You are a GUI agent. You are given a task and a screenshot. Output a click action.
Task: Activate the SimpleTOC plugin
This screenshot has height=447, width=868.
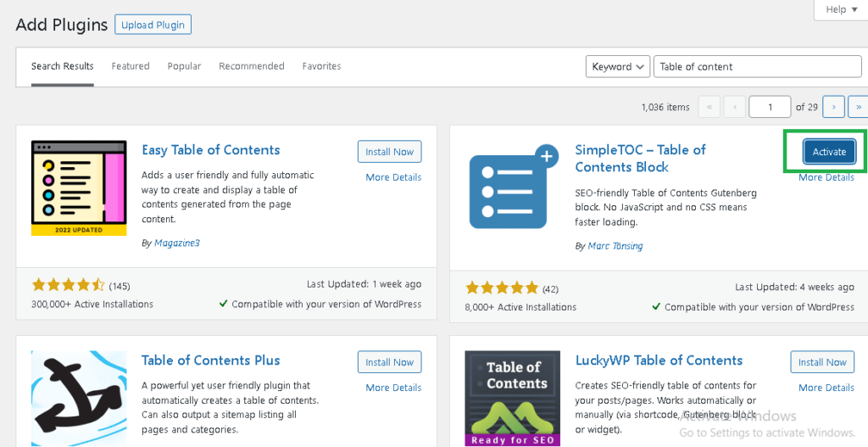[829, 152]
